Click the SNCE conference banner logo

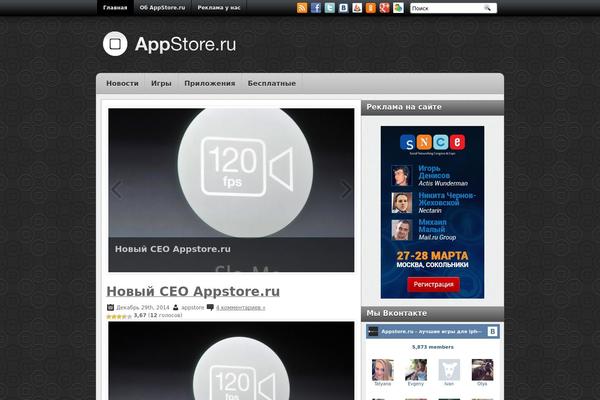(432, 144)
